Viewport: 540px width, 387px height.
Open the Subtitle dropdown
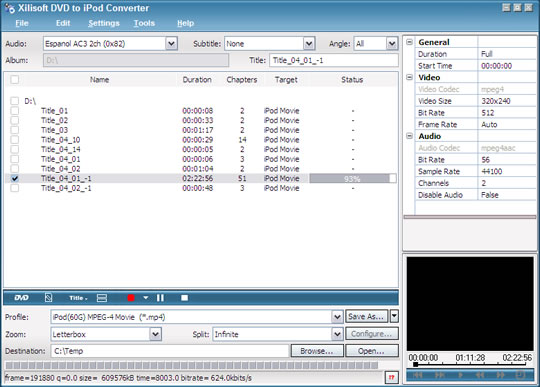(309, 44)
